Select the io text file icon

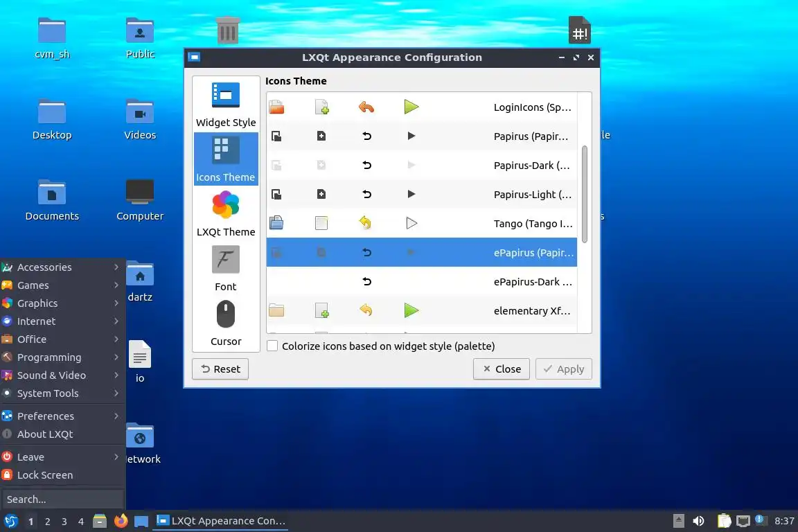pyautogui.click(x=140, y=362)
